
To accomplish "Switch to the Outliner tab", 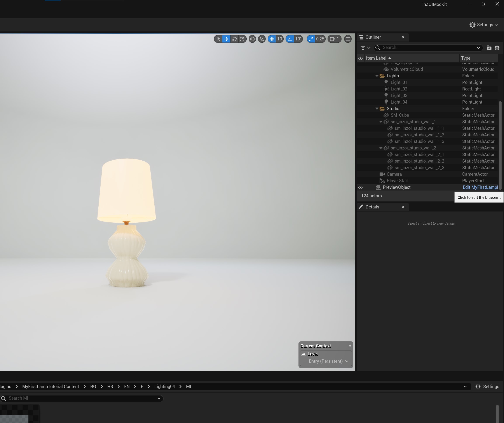I will click(373, 37).
